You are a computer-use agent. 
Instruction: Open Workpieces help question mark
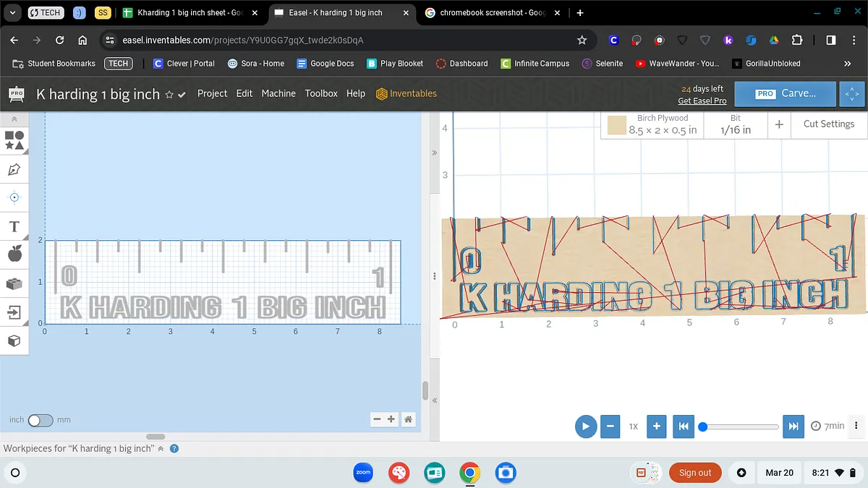[x=174, y=449]
